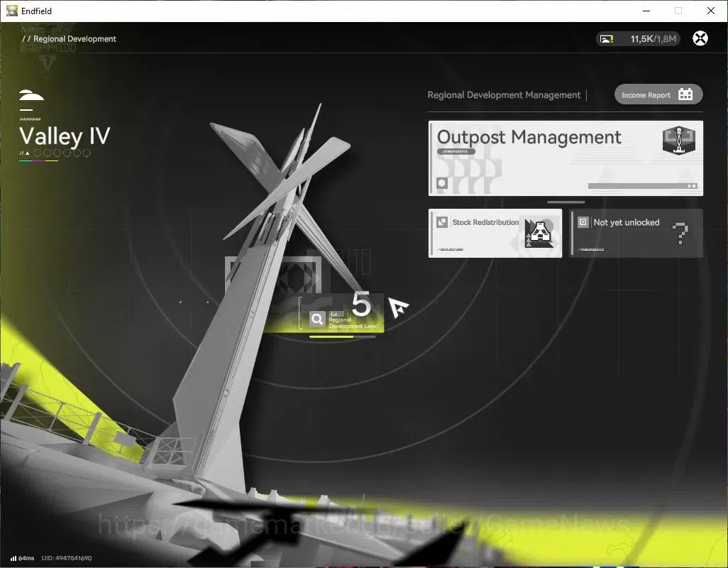Image resolution: width=728 pixels, height=568 pixels.
Task: Click the Outpost Management hexagon icon
Action: (x=678, y=141)
